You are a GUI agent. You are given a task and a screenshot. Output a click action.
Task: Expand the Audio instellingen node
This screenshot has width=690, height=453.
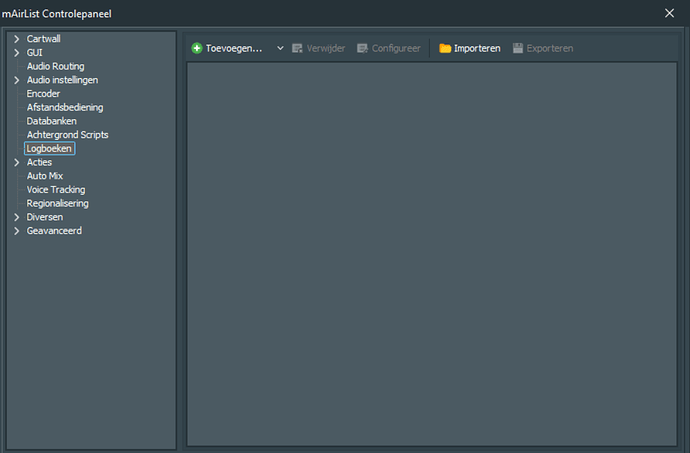(16, 80)
